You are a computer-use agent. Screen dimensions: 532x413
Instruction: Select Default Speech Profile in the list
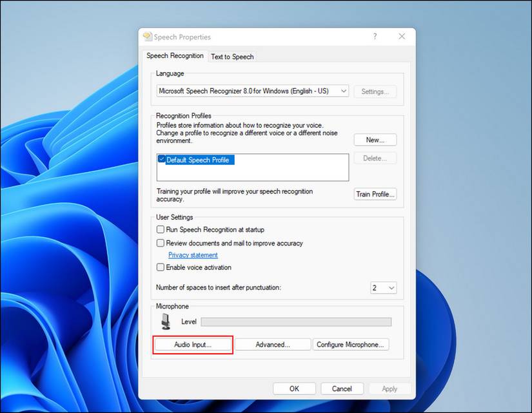tap(200, 159)
